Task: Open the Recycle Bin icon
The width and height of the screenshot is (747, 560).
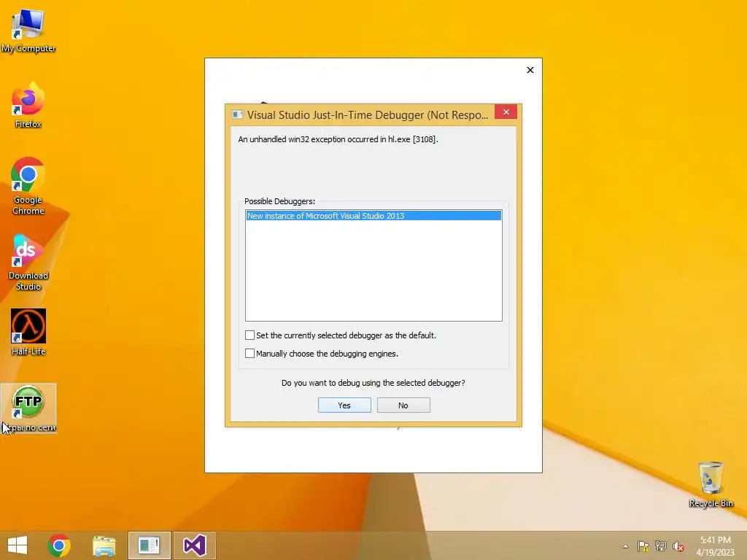Action: pos(711,484)
